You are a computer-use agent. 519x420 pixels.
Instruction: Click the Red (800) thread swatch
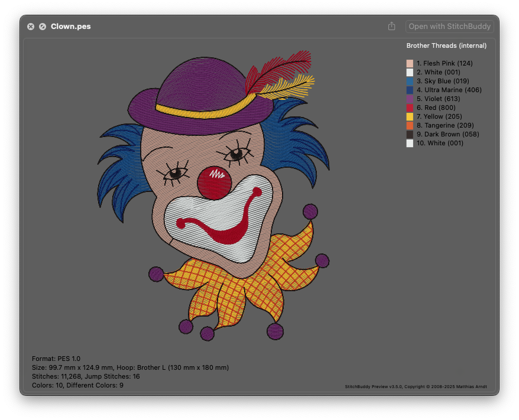tap(410, 108)
